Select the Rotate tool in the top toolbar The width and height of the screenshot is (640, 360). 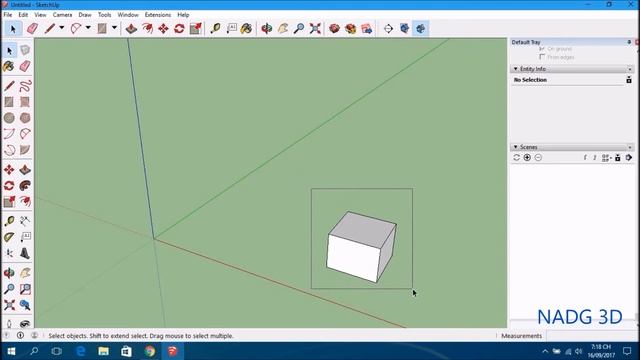[x=179, y=29]
